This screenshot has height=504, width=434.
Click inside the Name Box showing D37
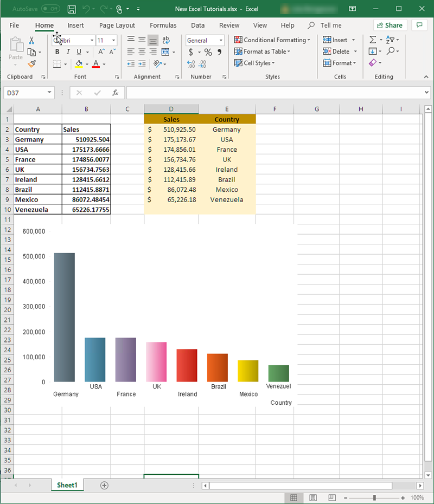[x=22, y=92]
